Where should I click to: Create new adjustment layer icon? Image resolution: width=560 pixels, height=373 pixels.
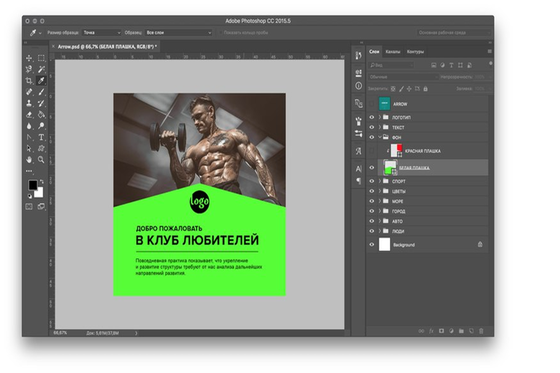(451, 331)
